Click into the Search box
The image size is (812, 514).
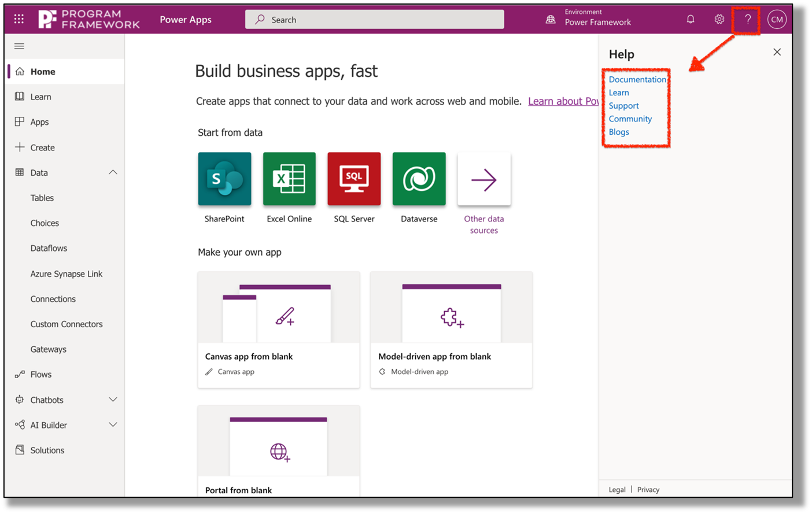pyautogui.click(x=374, y=19)
